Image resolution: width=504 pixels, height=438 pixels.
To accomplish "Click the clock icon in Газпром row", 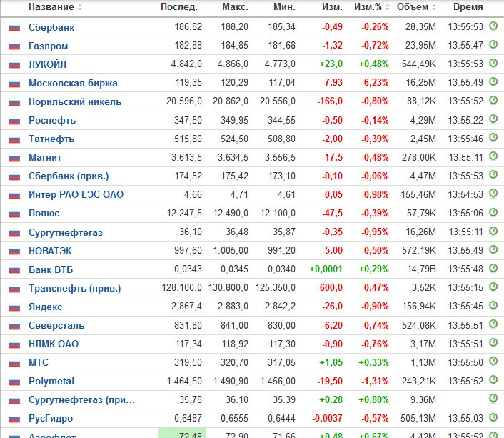I will pyautogui.click(x=493, y=45).
